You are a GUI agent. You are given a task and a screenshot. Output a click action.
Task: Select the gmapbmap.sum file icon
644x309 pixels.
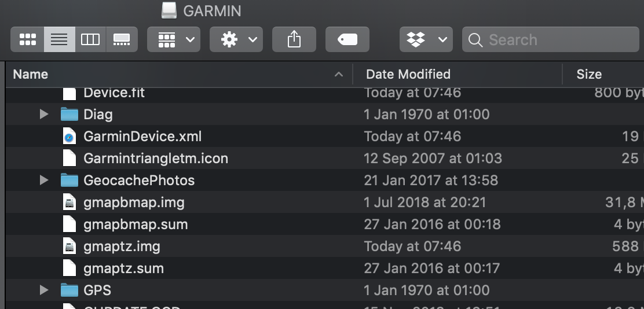[x=69, y=225]
